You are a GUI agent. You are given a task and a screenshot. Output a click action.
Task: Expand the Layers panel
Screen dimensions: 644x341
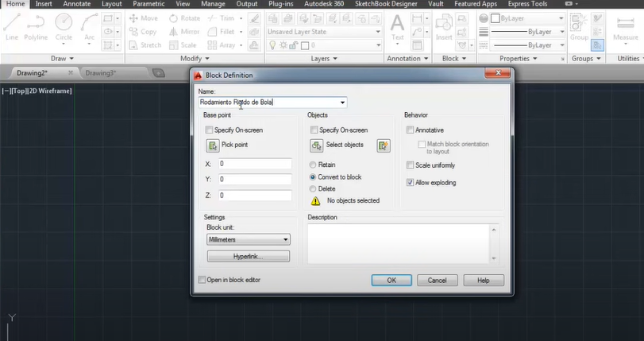click(x=324, y=59)
